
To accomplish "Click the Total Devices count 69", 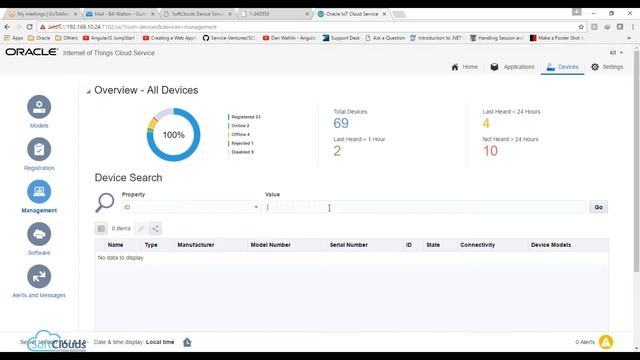I will tap(341, 123).
